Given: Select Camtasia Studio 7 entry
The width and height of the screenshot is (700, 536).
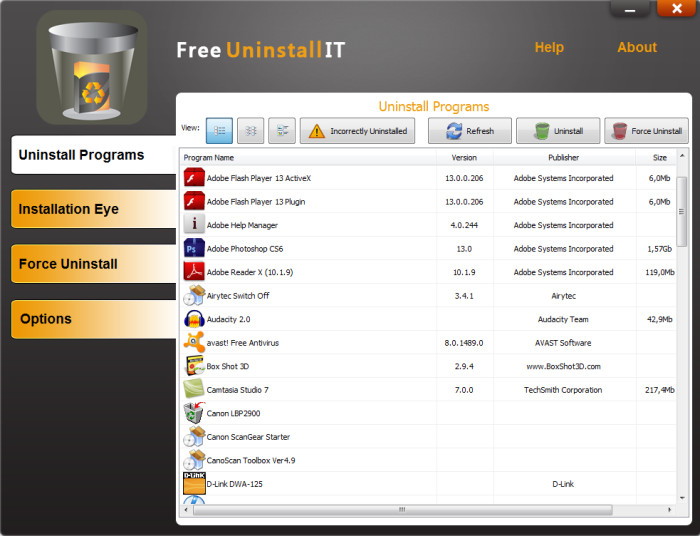Looking at the screenshot, I should click(428, 390).
